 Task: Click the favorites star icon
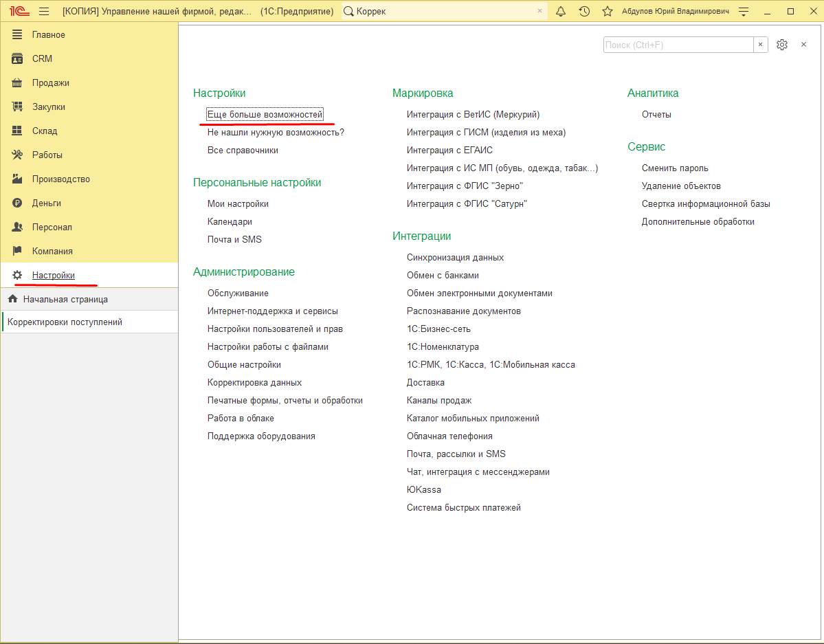(x=608, y=11)
